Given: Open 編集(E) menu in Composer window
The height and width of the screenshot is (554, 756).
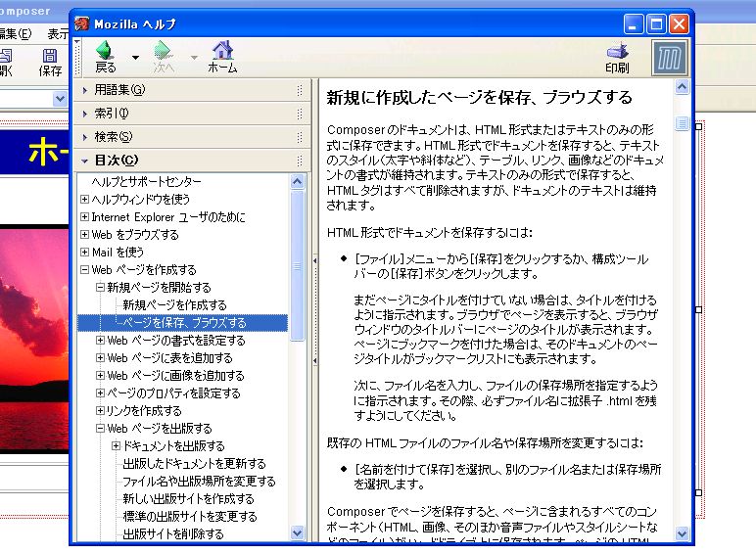Looking at the screenshot, I should (x=16, y=33).
